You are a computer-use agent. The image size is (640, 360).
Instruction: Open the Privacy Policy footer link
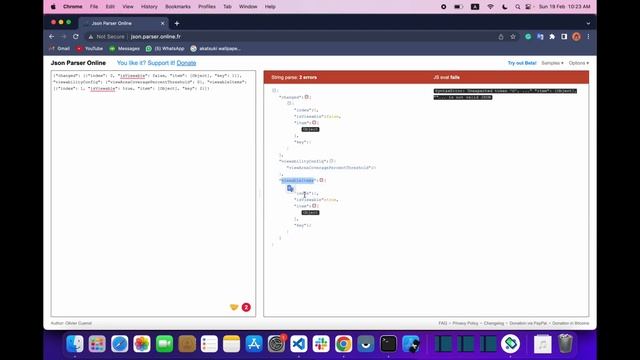point(465,323)
